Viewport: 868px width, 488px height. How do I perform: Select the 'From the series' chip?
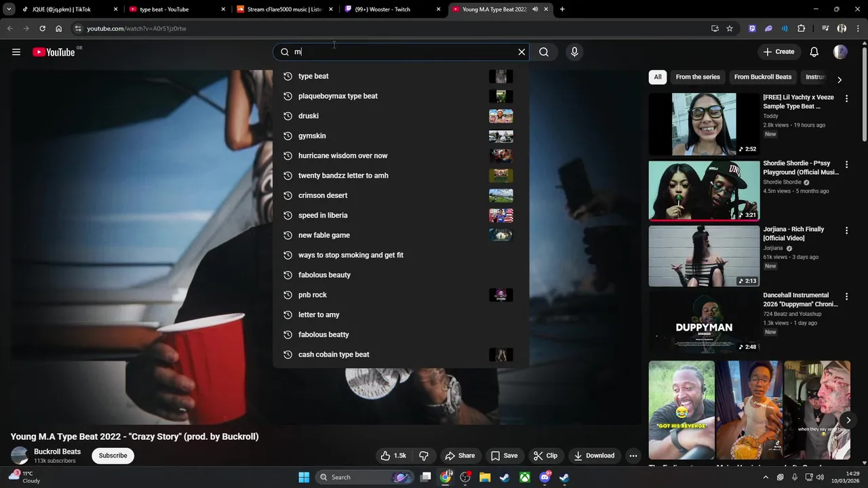698,77
